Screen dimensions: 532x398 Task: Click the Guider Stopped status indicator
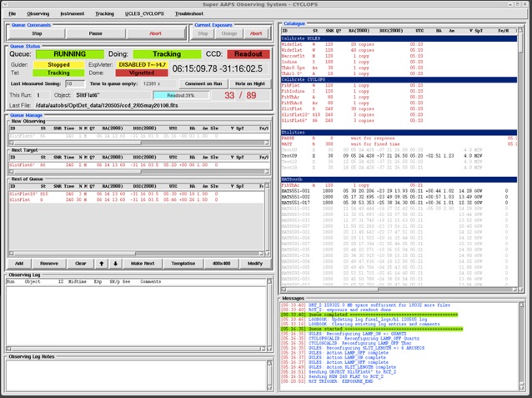[58, 64]
